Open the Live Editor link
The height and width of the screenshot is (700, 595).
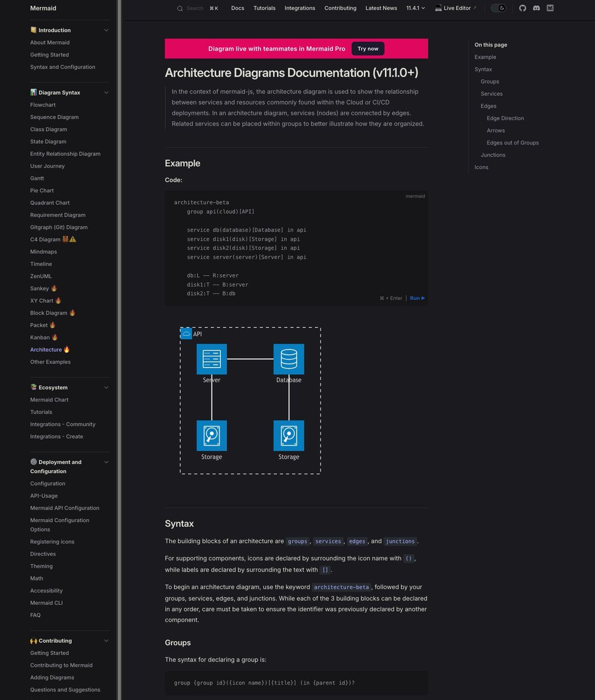456,8
